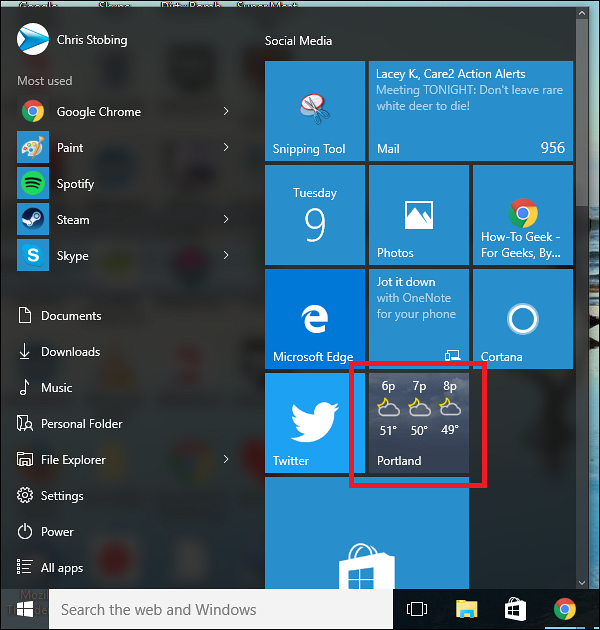Open the Portland weather tile
The height and width of the screenshot is (630, 600).
418,422
